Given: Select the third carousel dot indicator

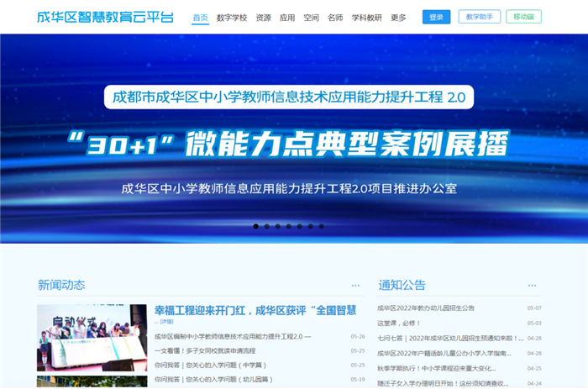Looking at the screenshot, I should (x=277, y=226).
